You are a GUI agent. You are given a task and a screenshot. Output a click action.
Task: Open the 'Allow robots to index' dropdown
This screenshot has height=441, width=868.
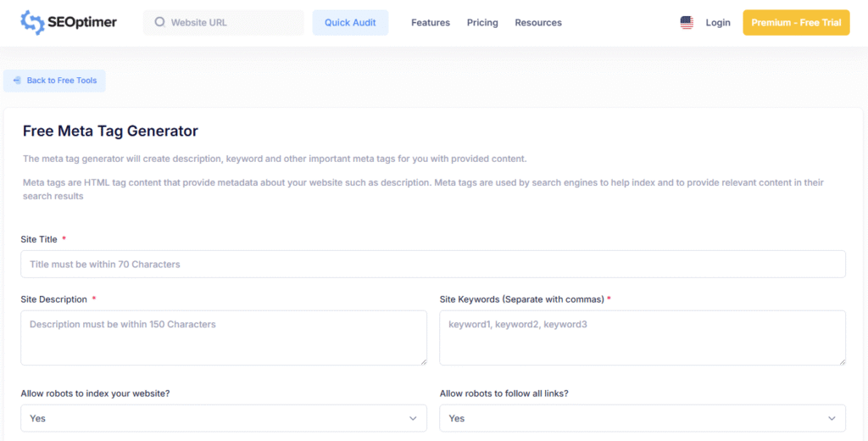coord(224,418)
